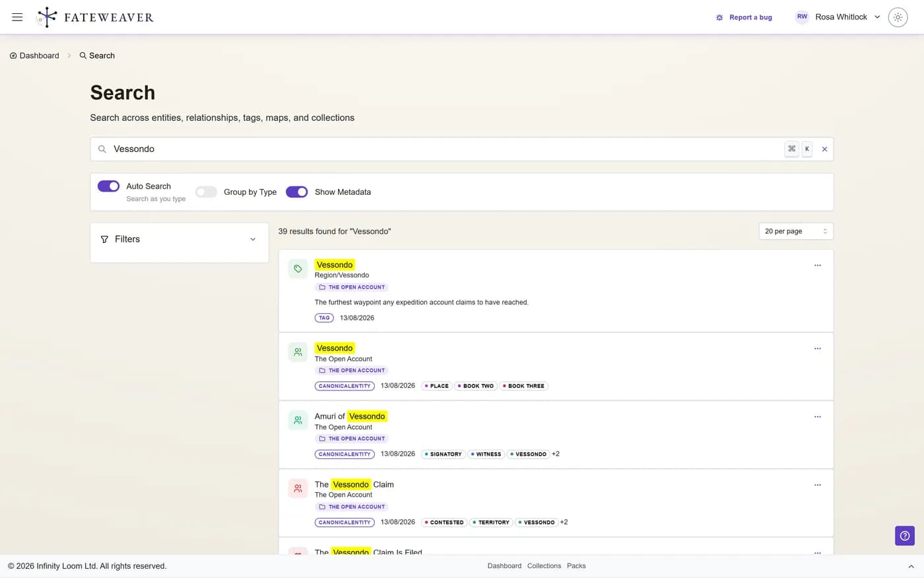
Task: Click the Report a bug link
Action: [744, 17]
